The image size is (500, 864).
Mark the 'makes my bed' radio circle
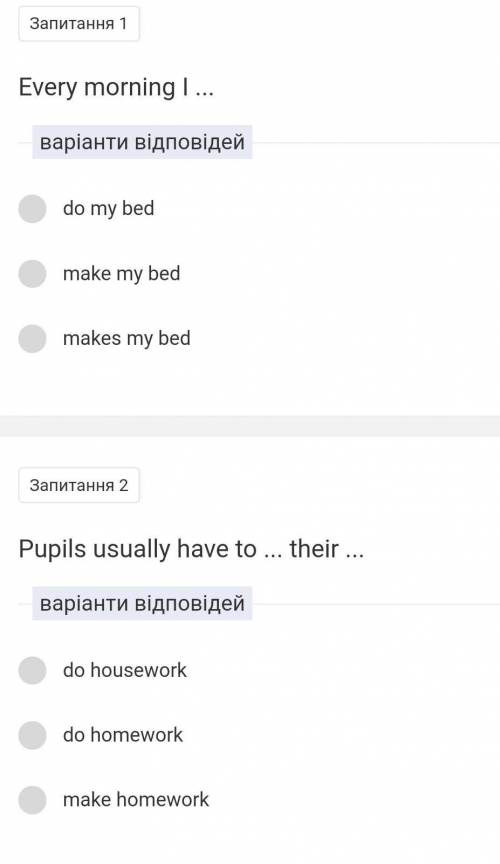coord(32,338)
